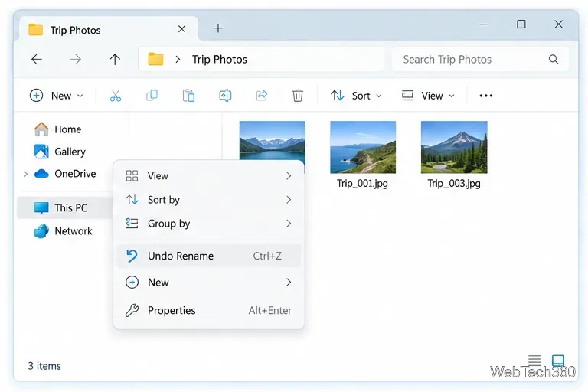Screen dimensions: 588x392
Task: Select Properties in the context menu
Action: (x=209, y=310)
